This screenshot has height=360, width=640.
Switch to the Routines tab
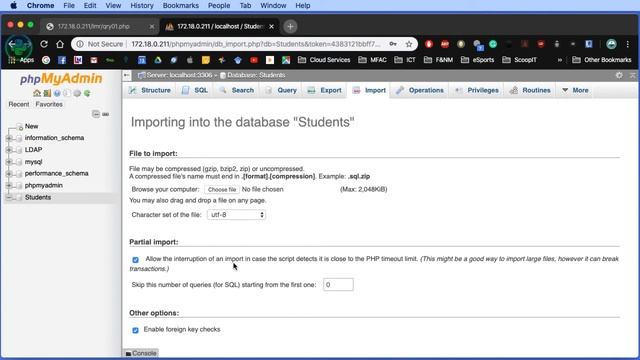tap(530, 90)
